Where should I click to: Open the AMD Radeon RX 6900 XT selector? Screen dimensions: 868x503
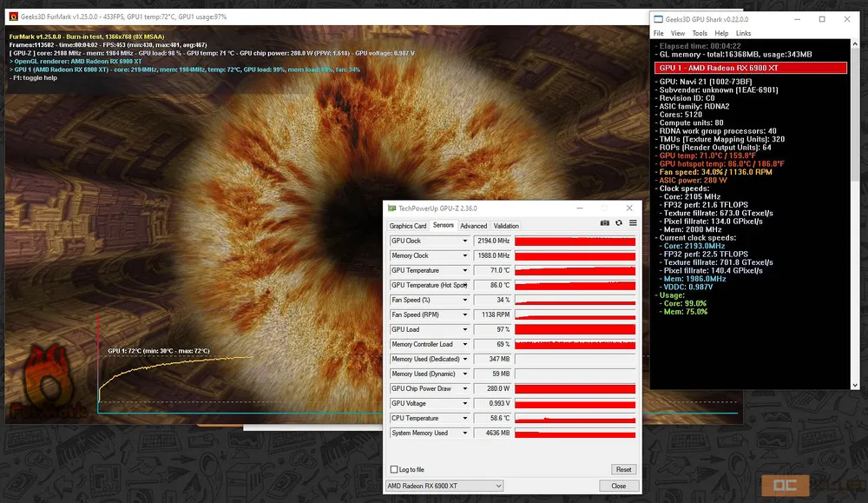coord(444,486)
